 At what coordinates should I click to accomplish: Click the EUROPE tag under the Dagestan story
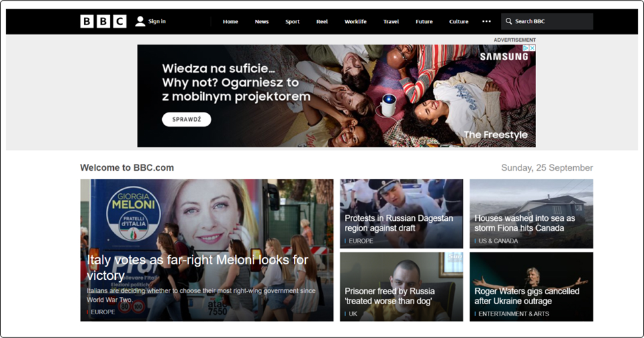pyautogui.click(x=361, y=241)
